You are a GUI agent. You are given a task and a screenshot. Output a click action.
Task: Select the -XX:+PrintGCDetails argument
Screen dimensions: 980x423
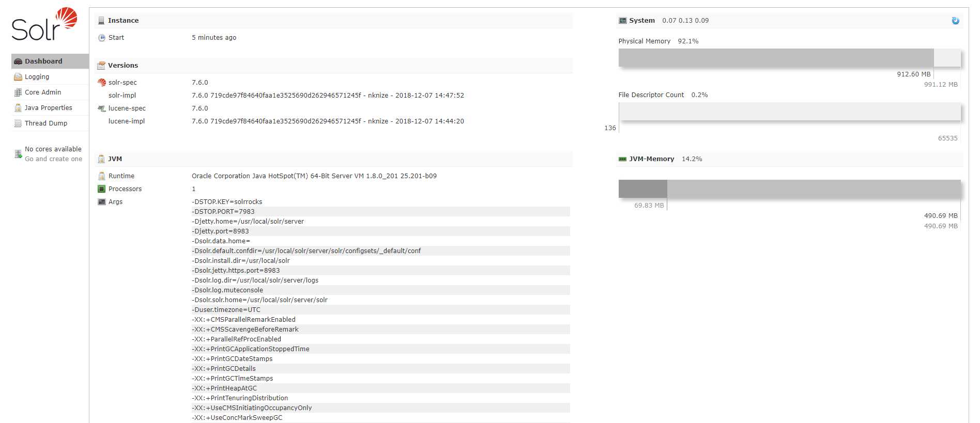(x=224, y=369)
